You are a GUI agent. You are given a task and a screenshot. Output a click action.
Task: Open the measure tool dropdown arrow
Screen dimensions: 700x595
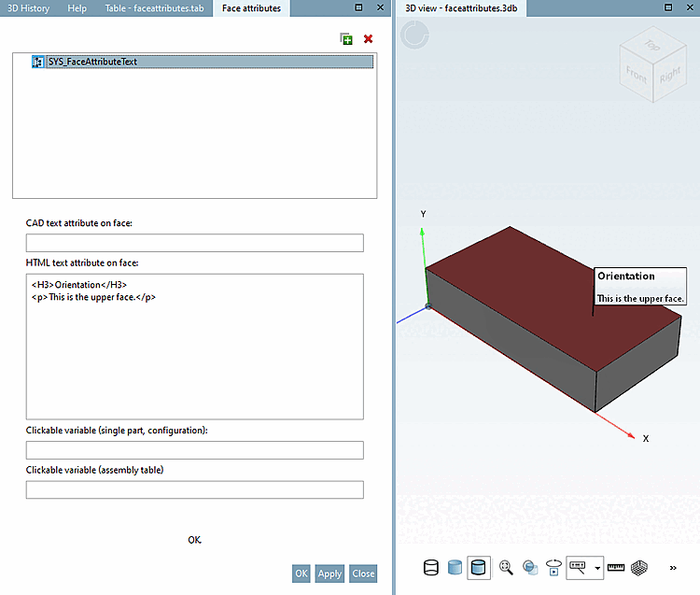click(x=597, y=568)
